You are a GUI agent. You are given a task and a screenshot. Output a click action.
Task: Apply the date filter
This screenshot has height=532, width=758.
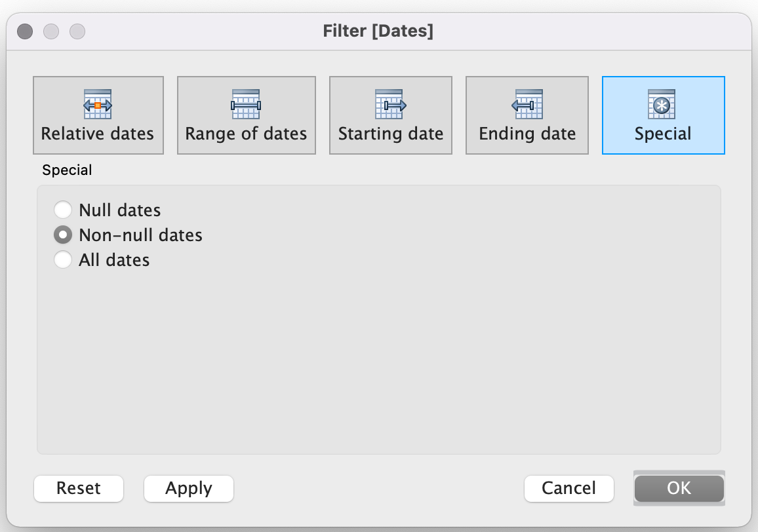tap(188, 488)
